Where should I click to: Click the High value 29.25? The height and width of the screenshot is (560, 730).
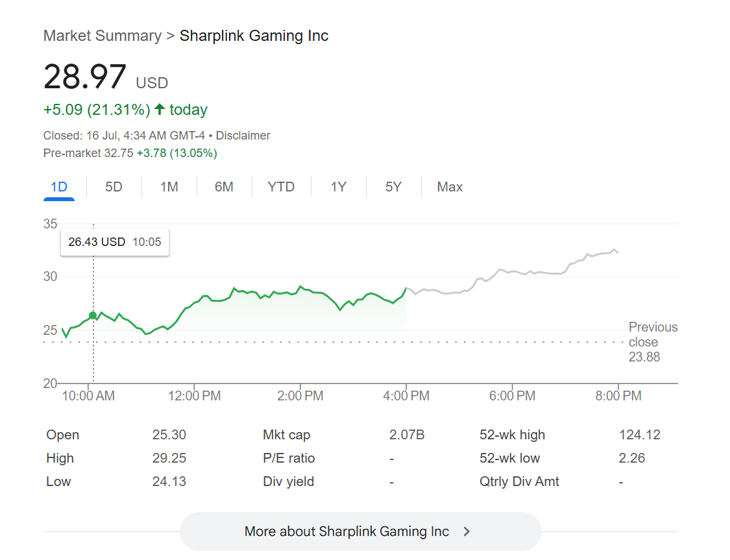point(169,457)
